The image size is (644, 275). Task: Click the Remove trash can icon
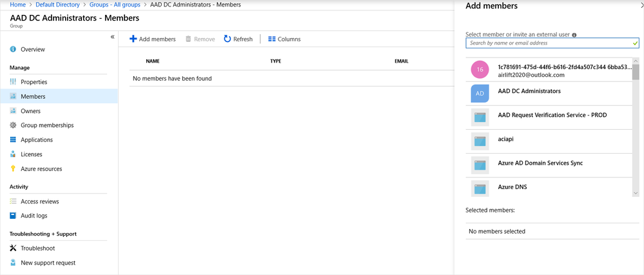[x=188, y=39]
